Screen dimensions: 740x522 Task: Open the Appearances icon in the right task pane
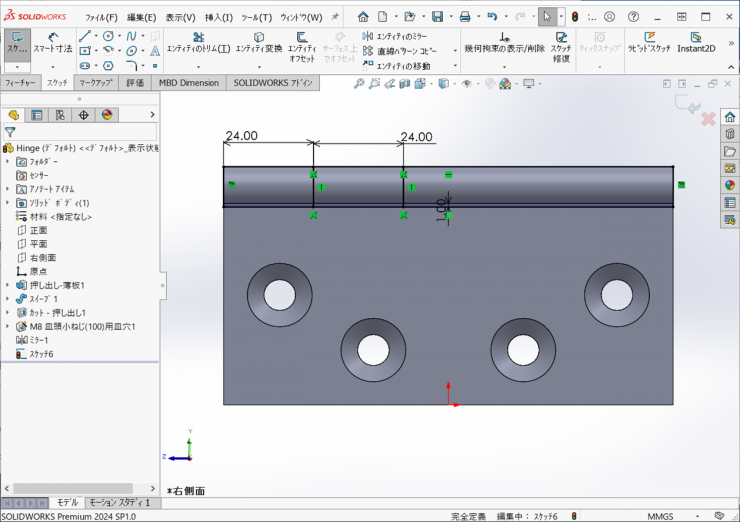(x=729, y=184)
